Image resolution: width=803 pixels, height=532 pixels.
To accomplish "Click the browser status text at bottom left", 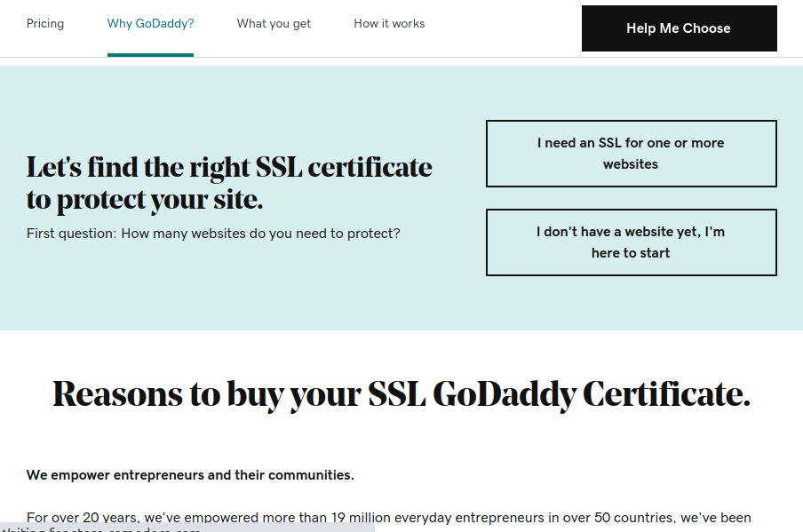I will tap(100, 529).
